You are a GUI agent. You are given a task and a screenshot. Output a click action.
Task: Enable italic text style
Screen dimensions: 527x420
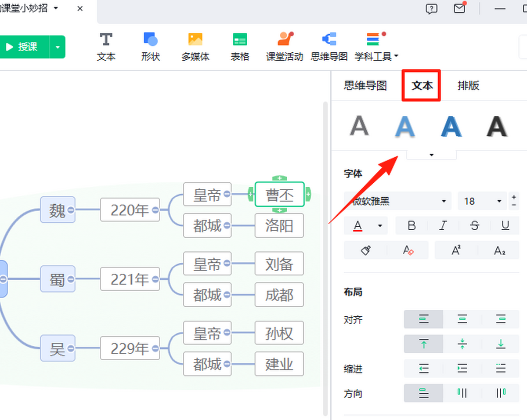click(x=443, y=225)
